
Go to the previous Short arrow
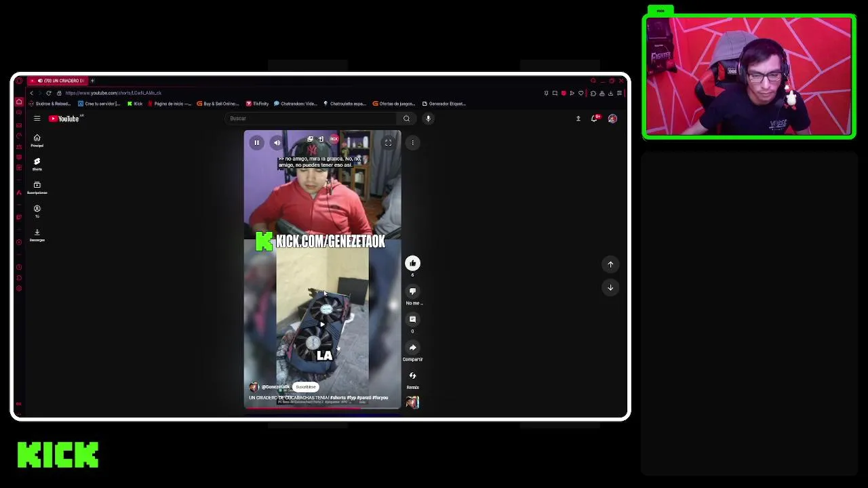610,264
